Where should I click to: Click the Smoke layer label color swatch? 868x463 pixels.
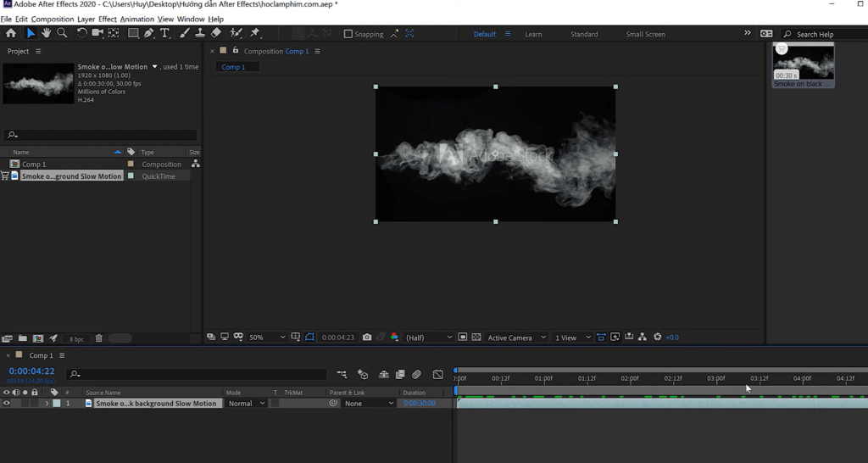pyautogui.click(x=57, y=403)
